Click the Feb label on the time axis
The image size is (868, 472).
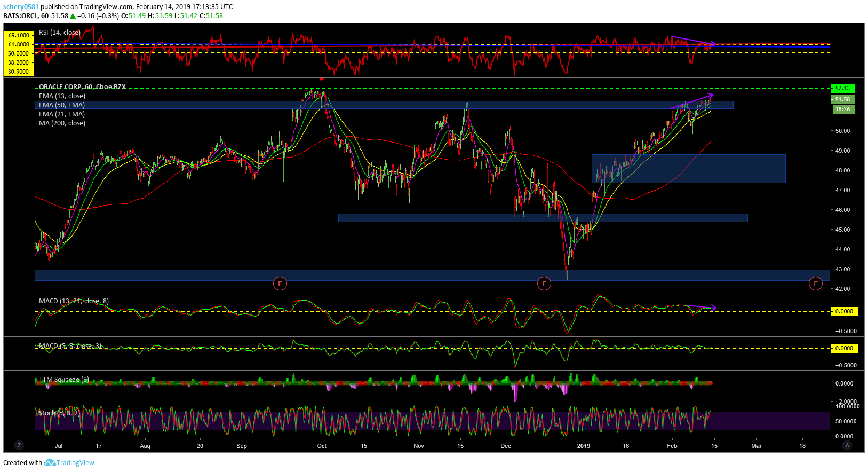[672, 446]
